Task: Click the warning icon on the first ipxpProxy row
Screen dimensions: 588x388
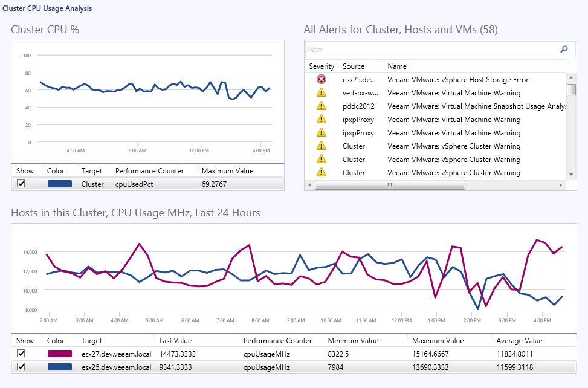Action: [x=322, y=119]
